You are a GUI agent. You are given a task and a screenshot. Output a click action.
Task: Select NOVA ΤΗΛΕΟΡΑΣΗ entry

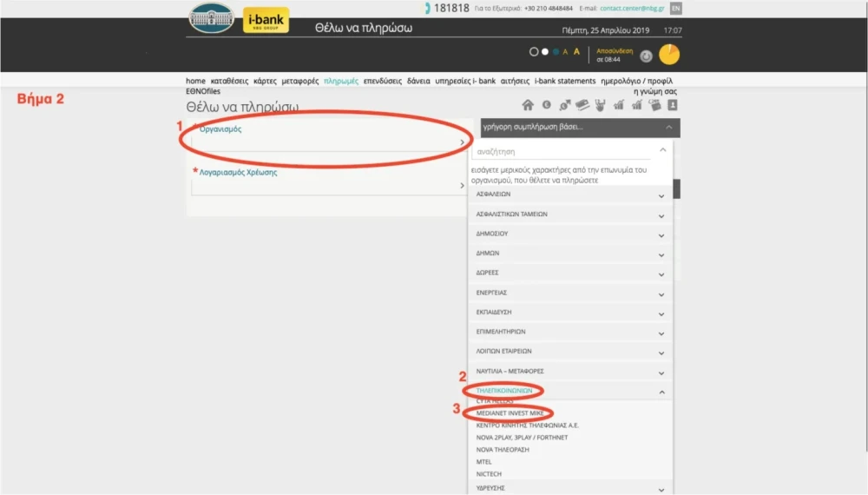502,450
